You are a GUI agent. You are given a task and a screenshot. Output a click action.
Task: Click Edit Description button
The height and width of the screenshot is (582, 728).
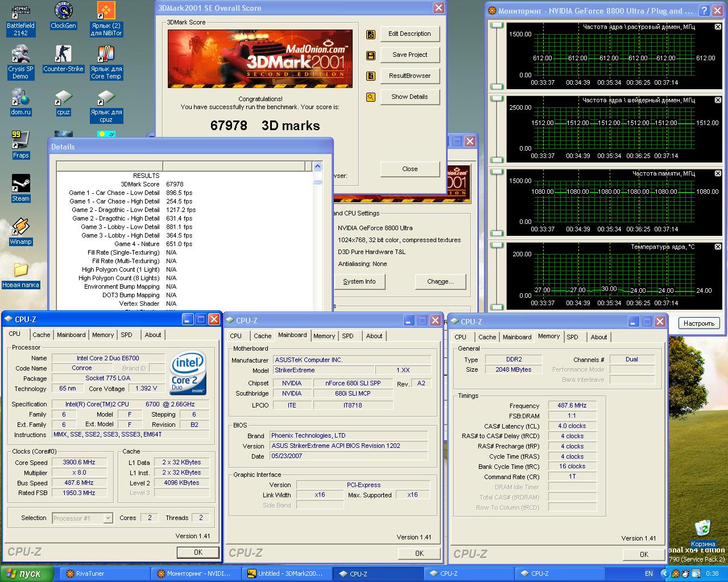[x=409, y=34]
